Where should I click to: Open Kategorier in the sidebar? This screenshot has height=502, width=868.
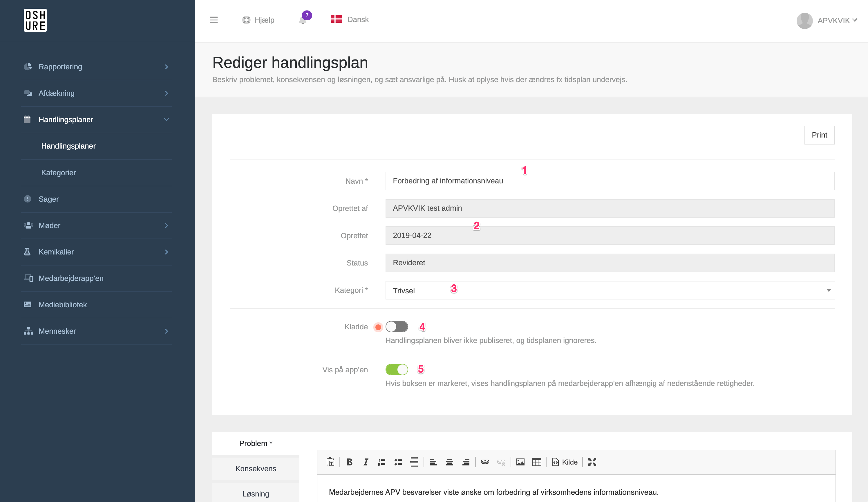coord(59,173)
